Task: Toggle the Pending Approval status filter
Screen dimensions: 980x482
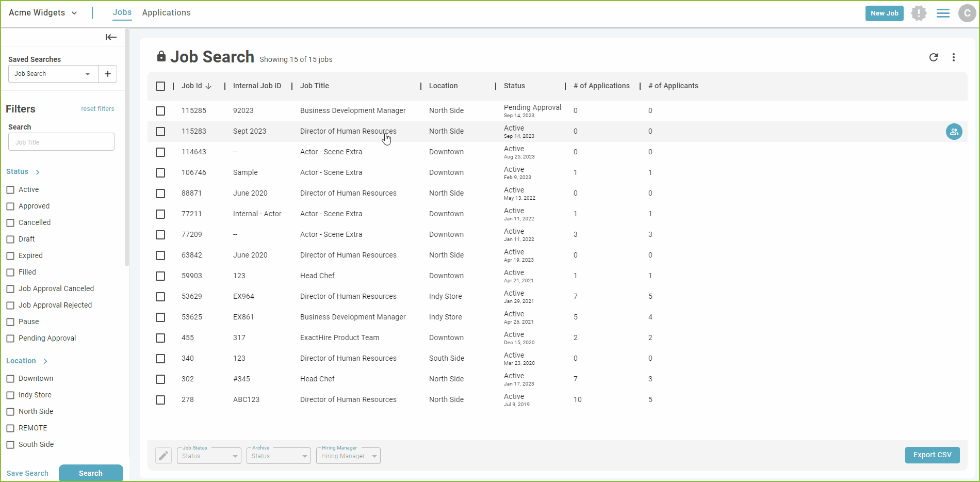Action: point(10,339)
